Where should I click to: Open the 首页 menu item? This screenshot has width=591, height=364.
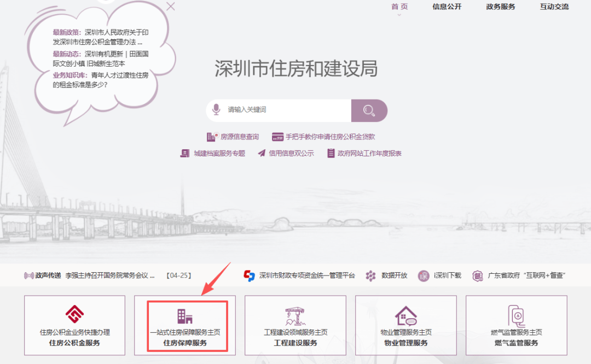(x=399, y=7)
